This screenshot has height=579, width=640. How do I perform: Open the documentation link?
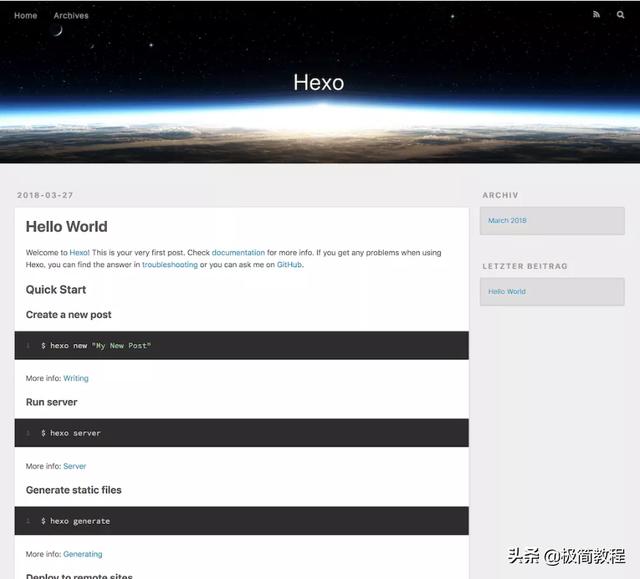238,253
